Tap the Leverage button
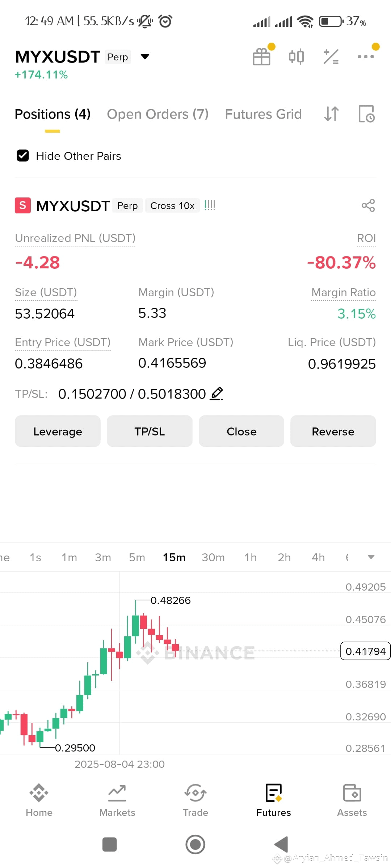 click(58, 431)
